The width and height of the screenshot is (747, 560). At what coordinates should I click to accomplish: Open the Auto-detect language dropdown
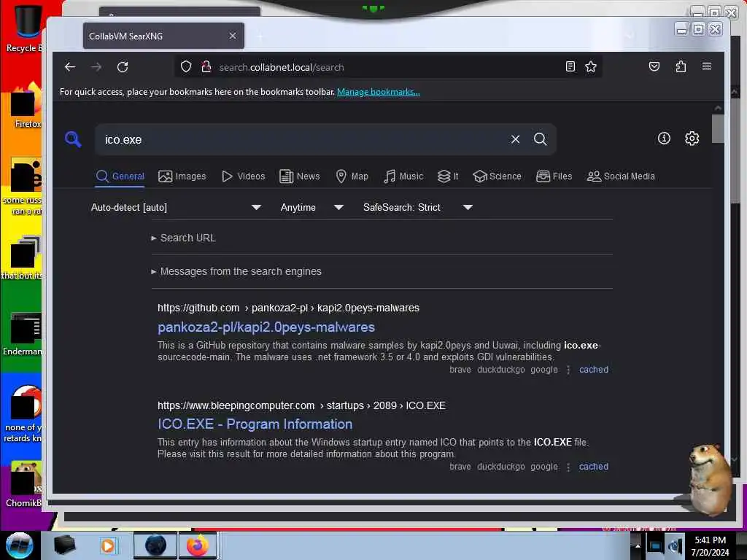(176, 207)
